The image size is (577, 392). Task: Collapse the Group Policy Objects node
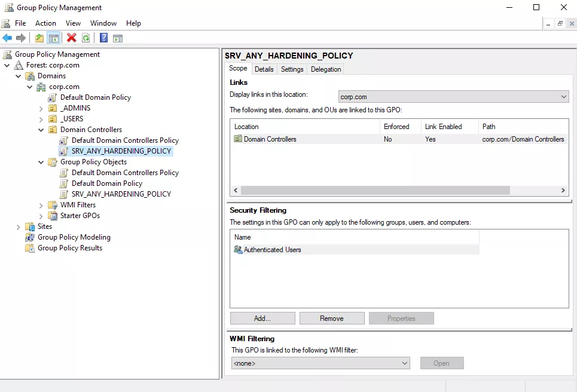click(x=41, y=162)
